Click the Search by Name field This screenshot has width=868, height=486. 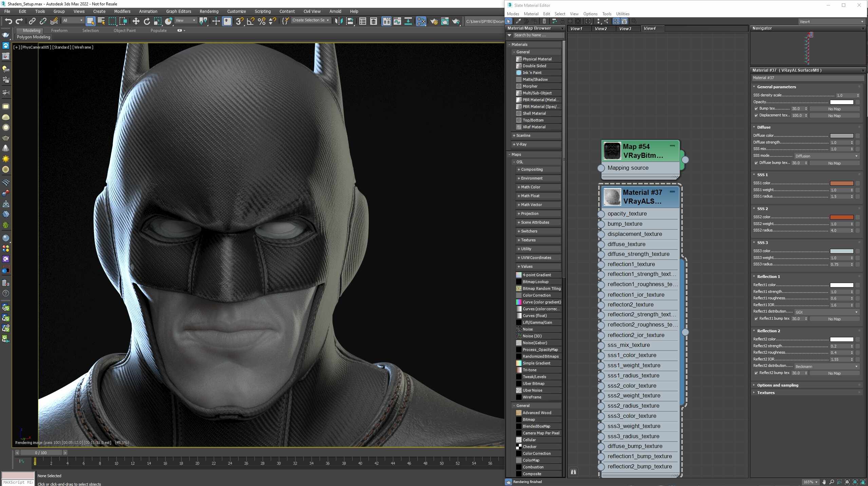click(x=538, y=35)
